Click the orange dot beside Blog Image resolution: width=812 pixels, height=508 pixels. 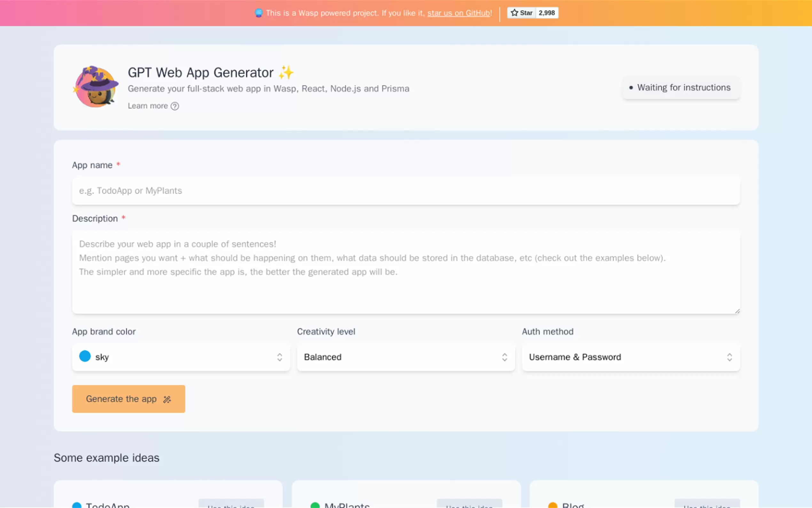coord(552,505)
